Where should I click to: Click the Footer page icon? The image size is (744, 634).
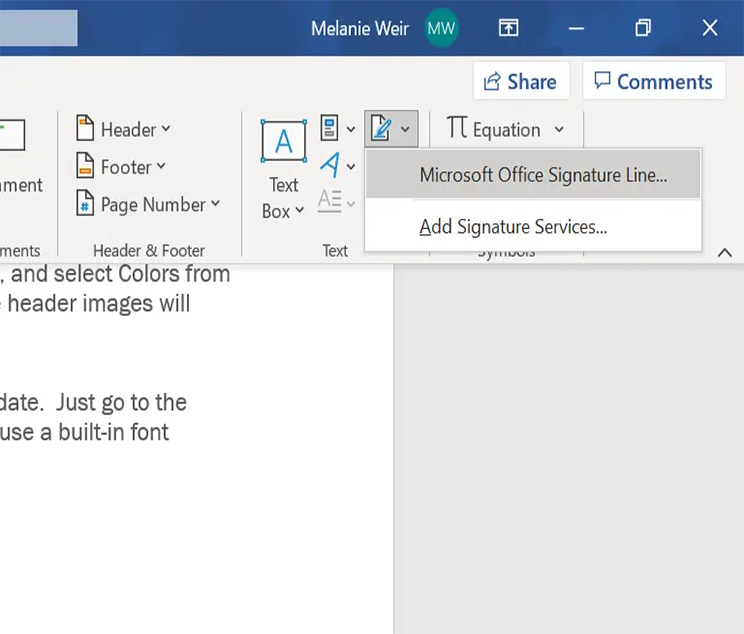click(85, 166)
